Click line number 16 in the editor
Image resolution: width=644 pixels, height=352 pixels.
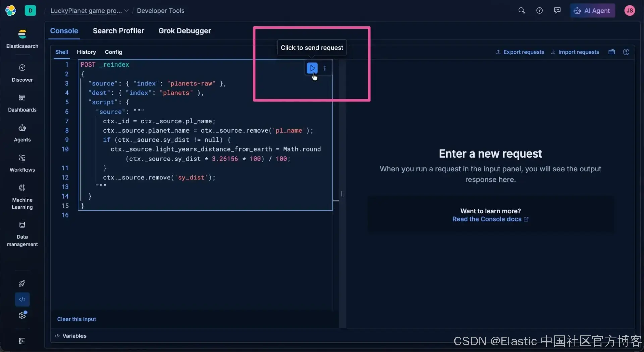(x=65, y=215)
